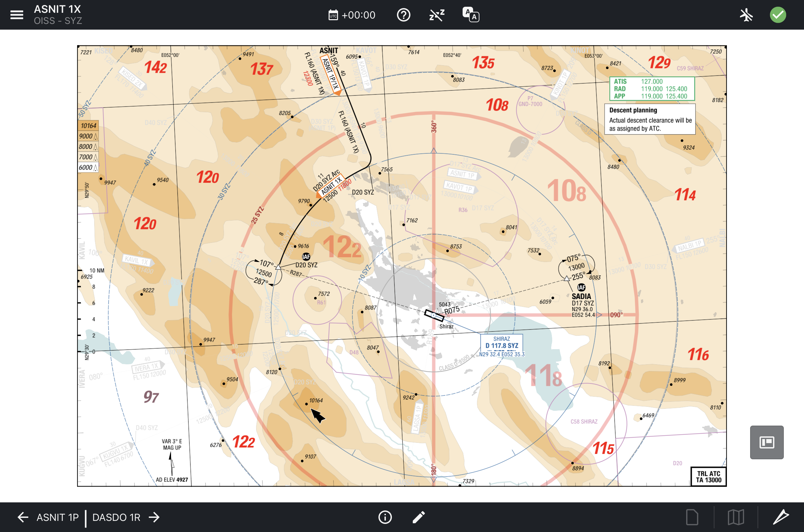Open the language translation icon

471,15
